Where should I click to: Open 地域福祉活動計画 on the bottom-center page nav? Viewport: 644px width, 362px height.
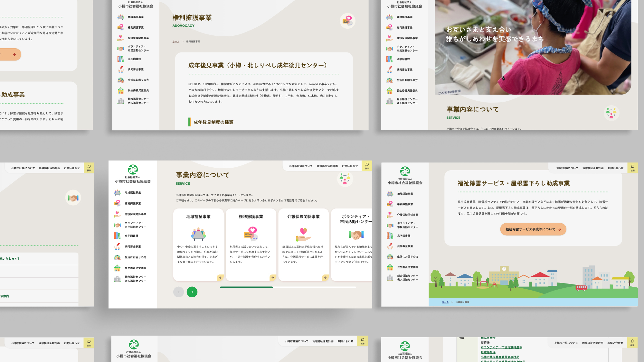click(x=323, y=341)
